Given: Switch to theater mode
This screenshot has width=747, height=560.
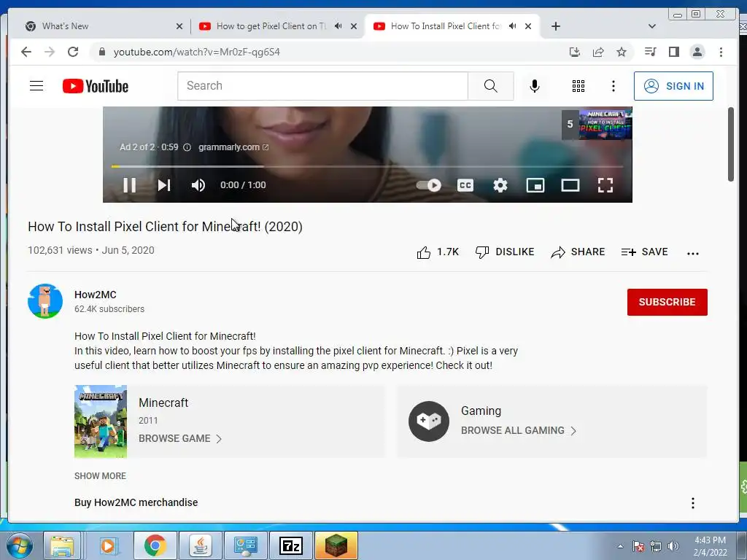Looking at the screenshot, I should point(570,185).
